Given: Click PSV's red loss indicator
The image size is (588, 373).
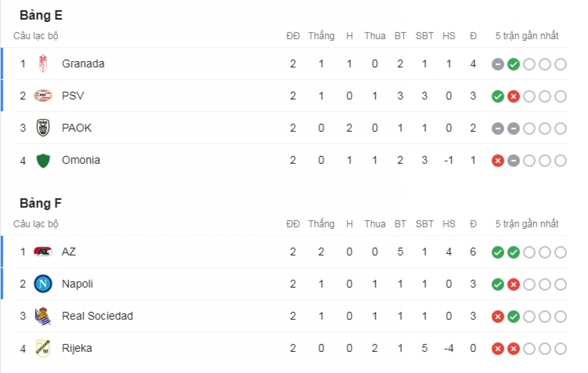Looking at the screenshot, I should point(514,97).
